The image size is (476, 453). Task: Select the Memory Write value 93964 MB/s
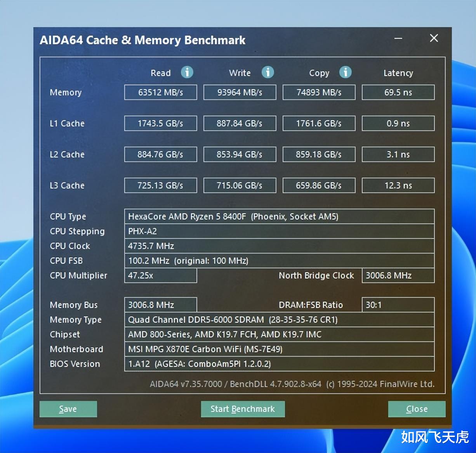240,92
